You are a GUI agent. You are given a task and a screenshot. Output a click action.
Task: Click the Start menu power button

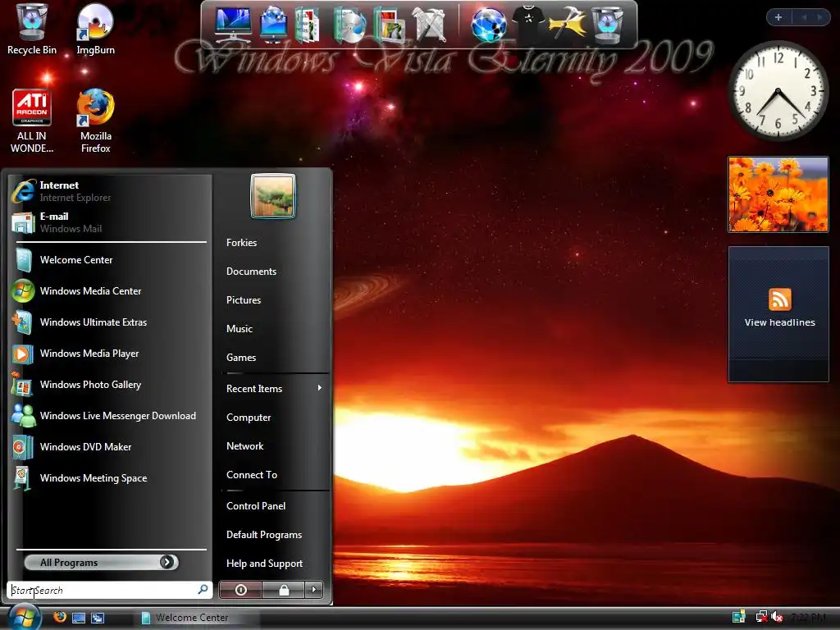click(241, 590)
